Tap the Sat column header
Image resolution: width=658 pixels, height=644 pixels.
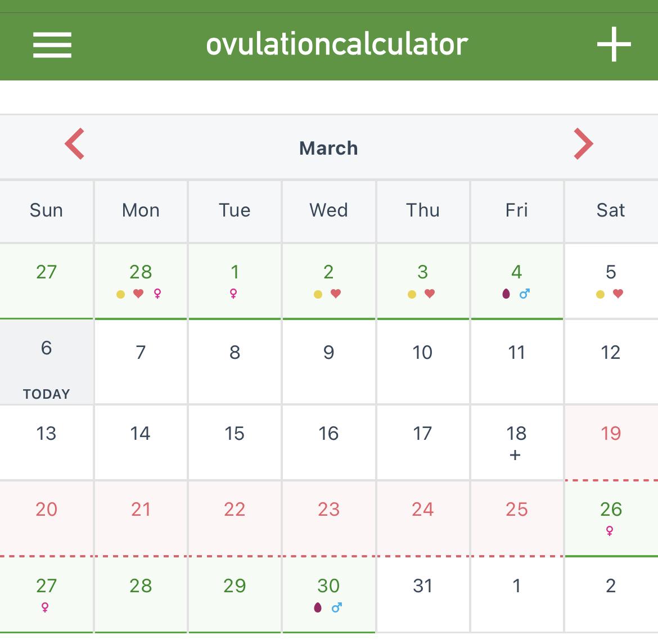pos(611,210)
